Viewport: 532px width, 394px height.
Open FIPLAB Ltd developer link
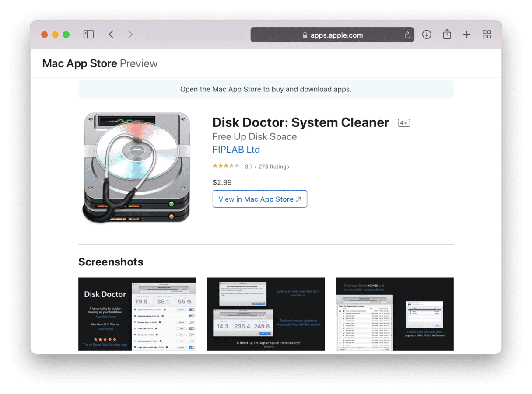236,150
